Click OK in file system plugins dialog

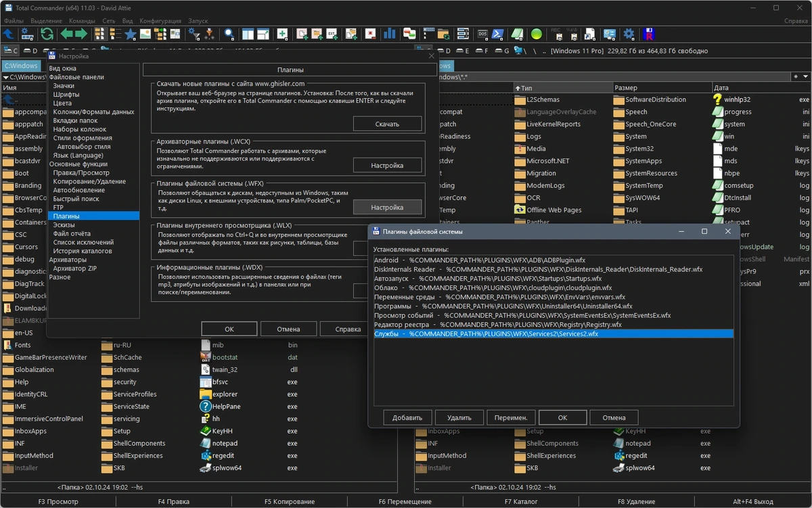point(562,417)
